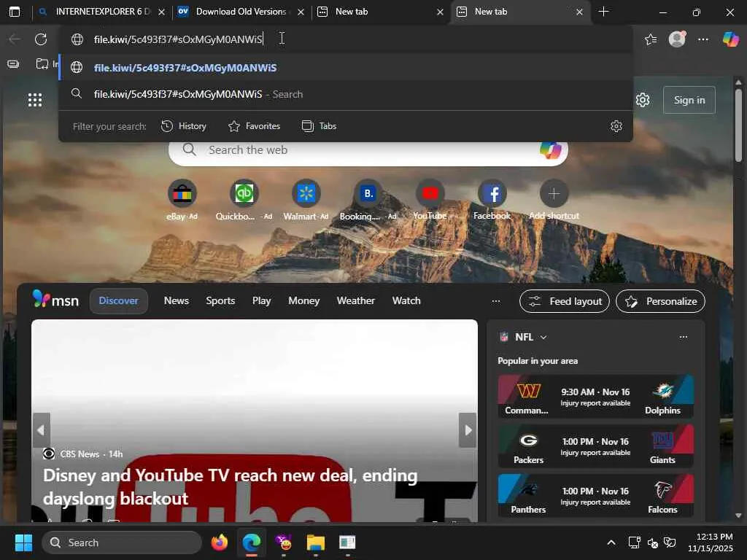Select the News feed tab
Screen dimensions: 747x560
coord(177,301)
